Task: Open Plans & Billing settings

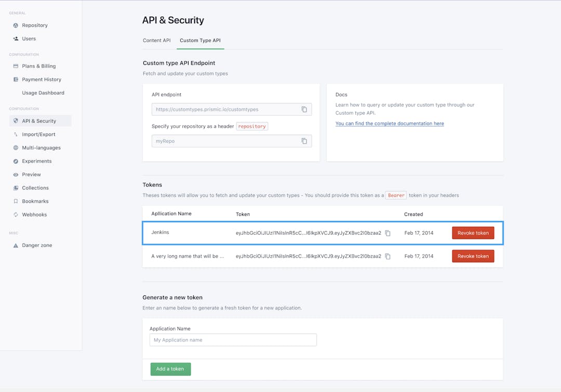Action: 38,66
